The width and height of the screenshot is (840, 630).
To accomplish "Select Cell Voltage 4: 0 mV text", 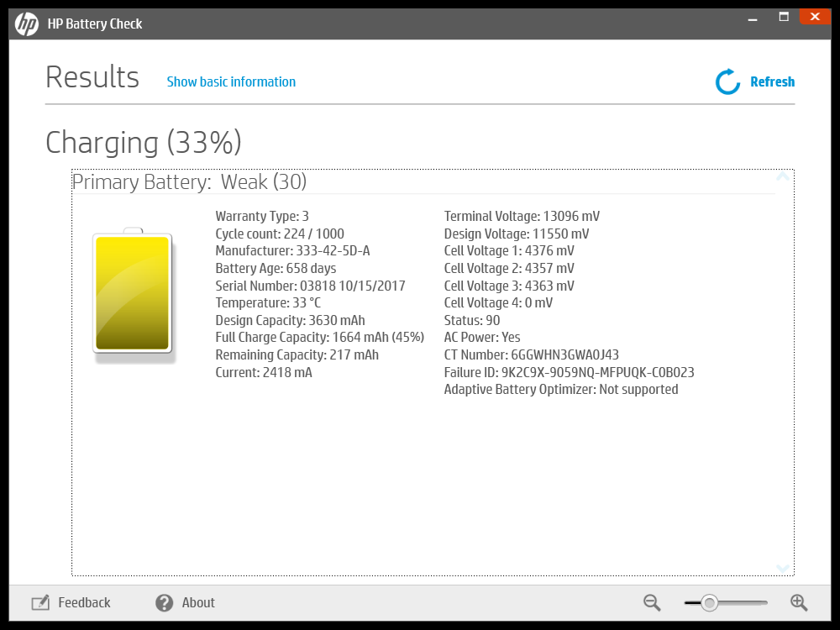I will [x=498, y=302].
